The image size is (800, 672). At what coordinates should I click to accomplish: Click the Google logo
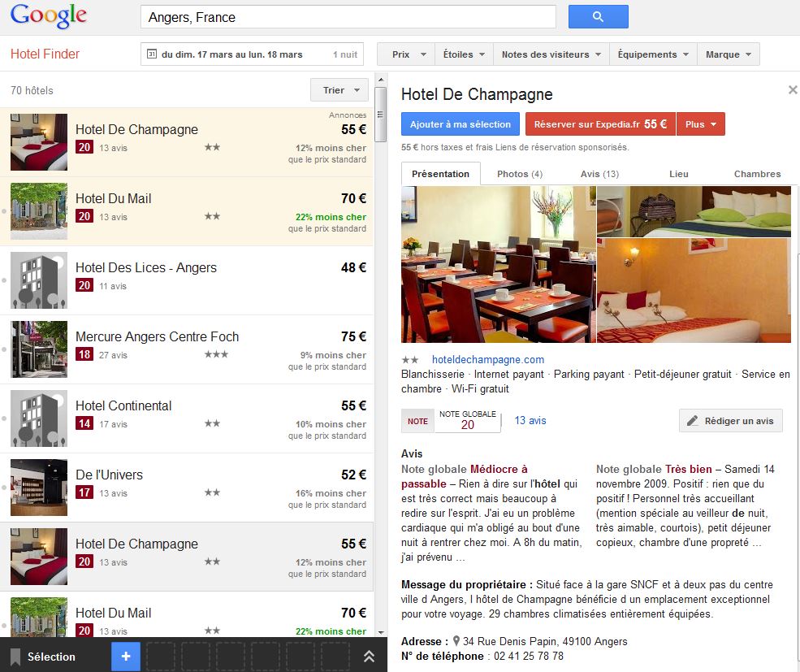tap(49, 15)
